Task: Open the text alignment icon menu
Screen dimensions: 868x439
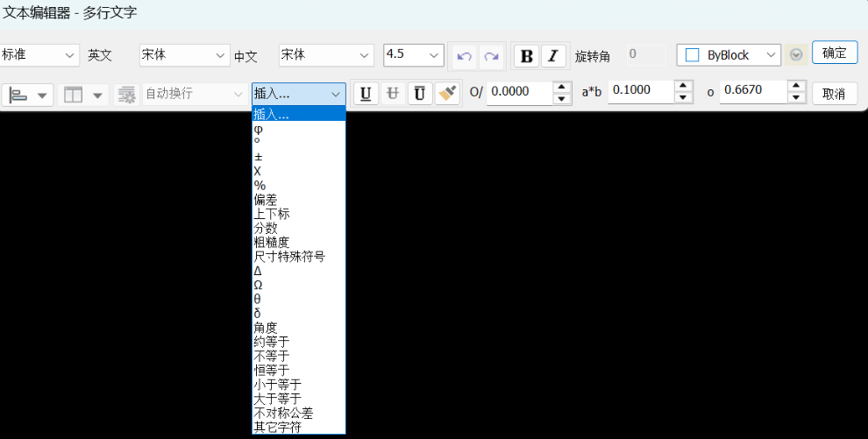Action: point(29,94)
